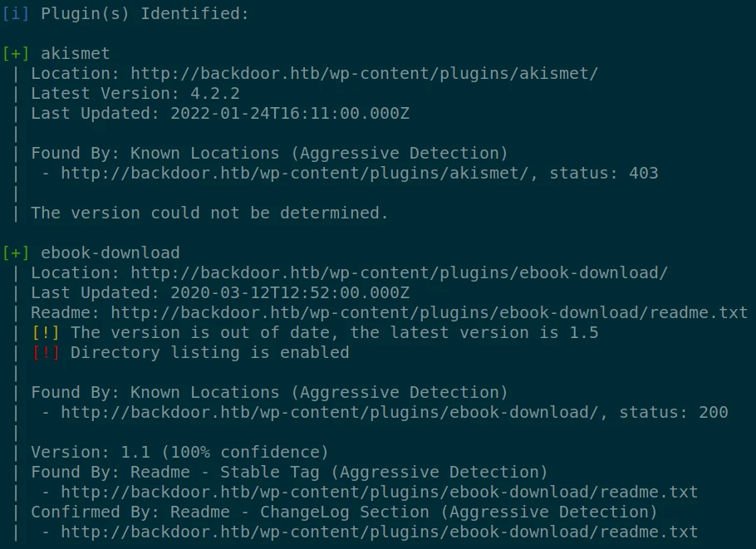This screenshot has width=756, height=549.
Task: Click the Version 1.1 confidence line
Action: pos(179,453)
